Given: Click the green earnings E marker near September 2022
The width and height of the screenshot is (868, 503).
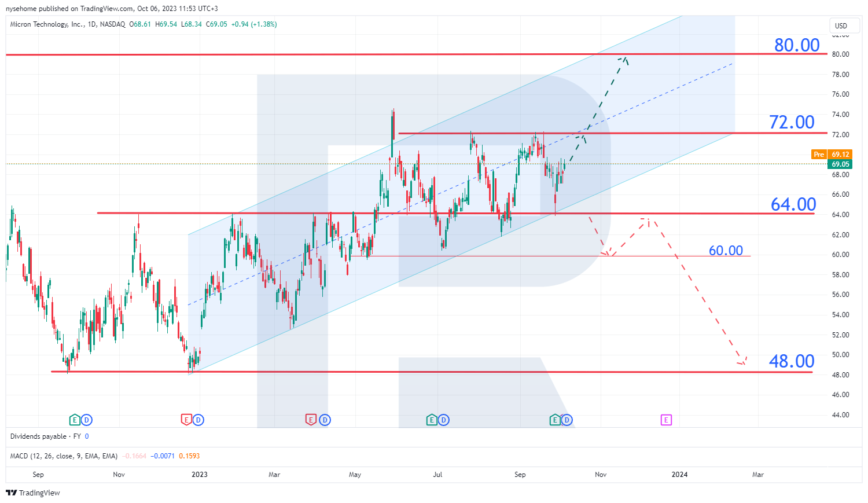Looking at the screenshot, I should pos(74,420).
